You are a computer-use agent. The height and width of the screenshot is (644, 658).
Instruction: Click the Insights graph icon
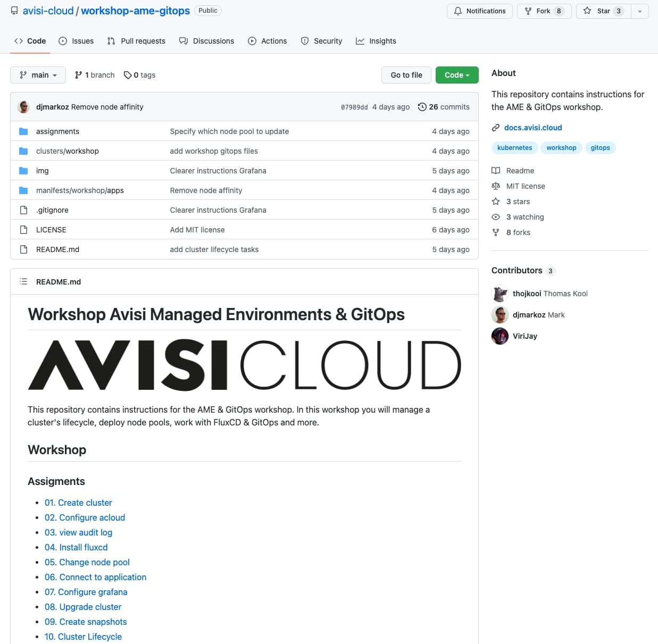click(x=361, y=40)
